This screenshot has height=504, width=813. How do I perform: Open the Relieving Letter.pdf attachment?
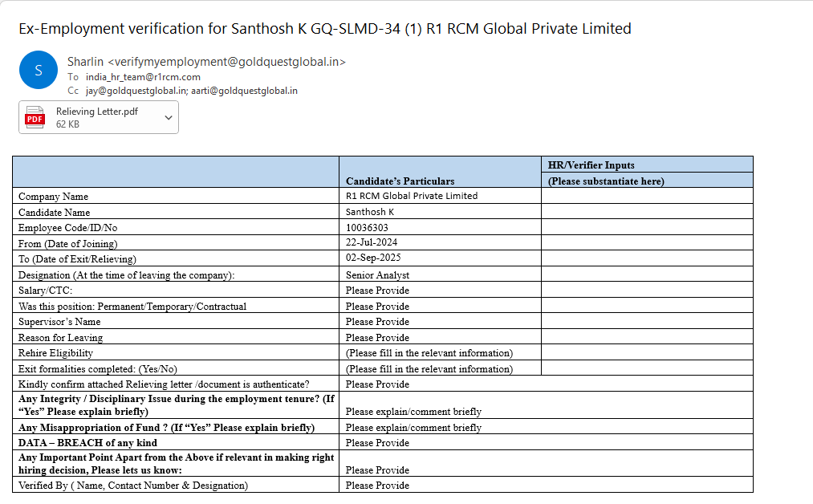99,118
